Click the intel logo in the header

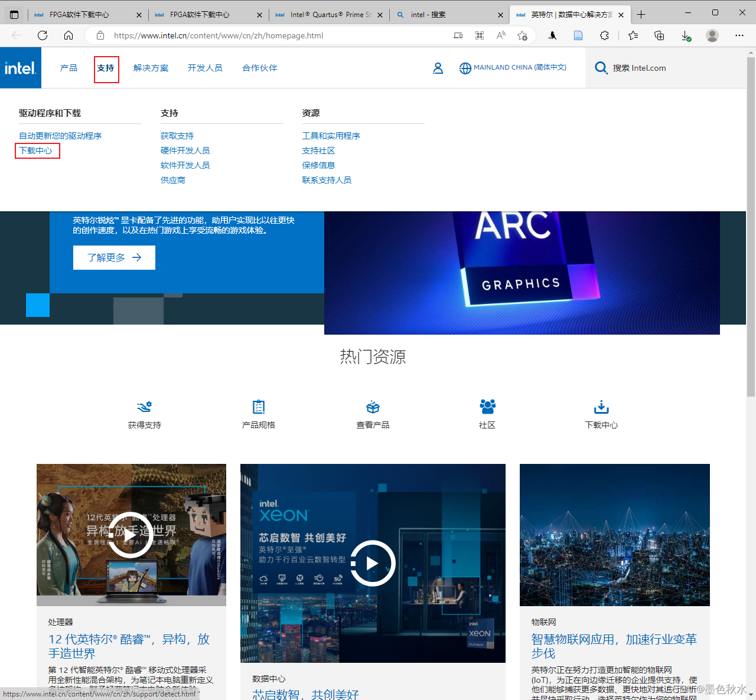pyautogui.click(x=20, y=67)
